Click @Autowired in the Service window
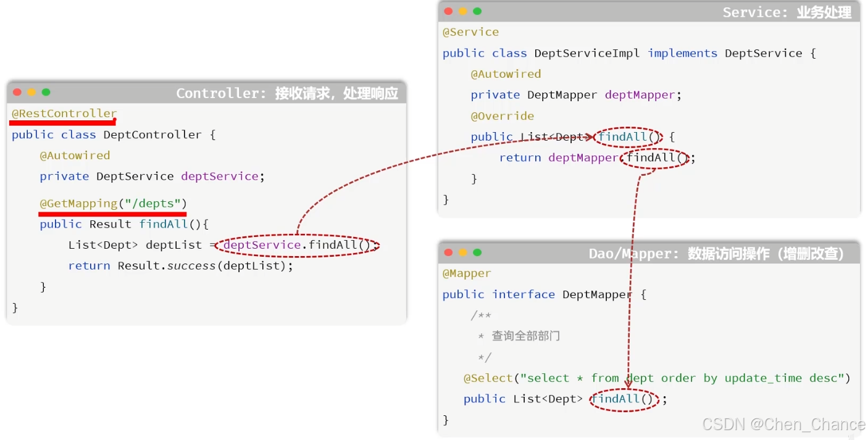 tap(506, 74)
